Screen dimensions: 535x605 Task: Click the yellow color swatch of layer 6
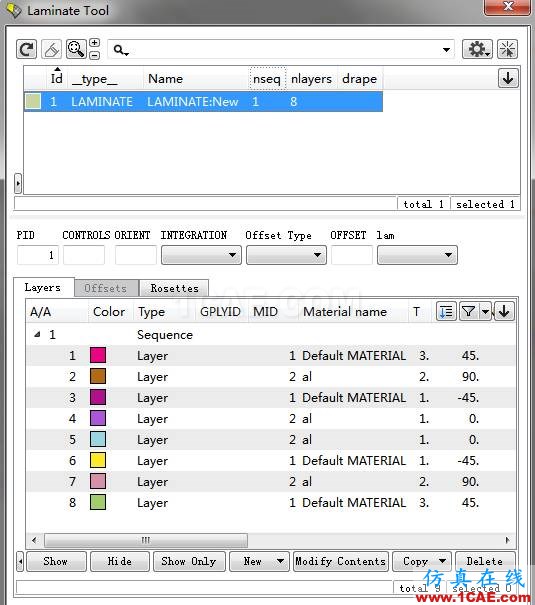point(98,460)
